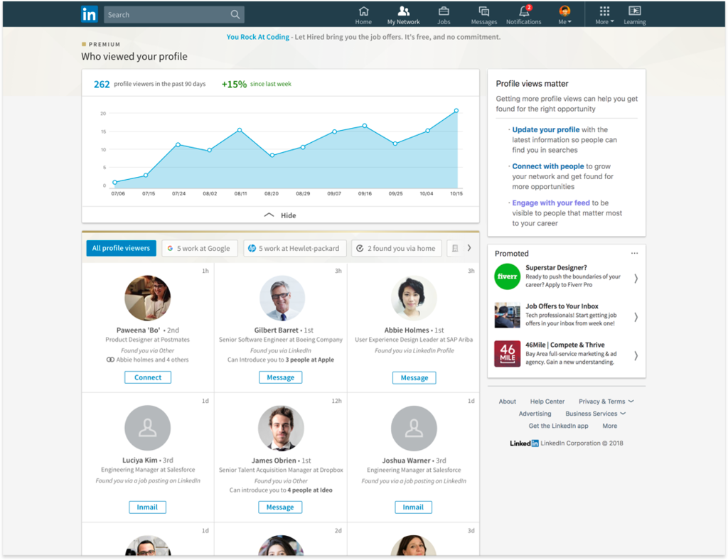Click the 08/11 data point on chart

click(x=240, y=130)
